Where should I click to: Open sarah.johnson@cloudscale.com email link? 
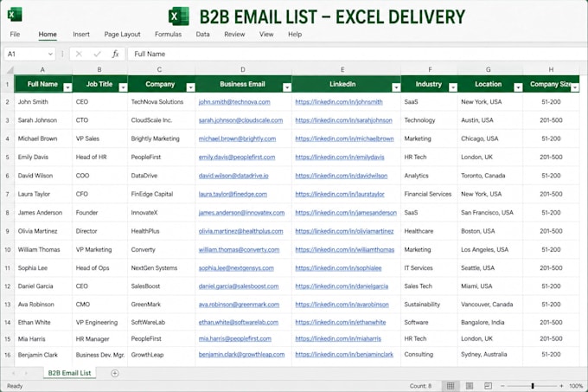coord(240,120)
